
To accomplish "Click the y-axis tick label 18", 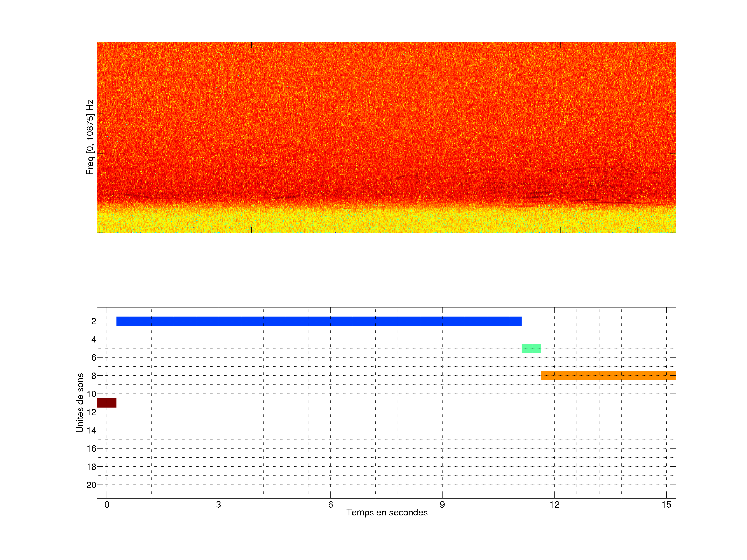I will pyautogui.click(x=91, y=467).
